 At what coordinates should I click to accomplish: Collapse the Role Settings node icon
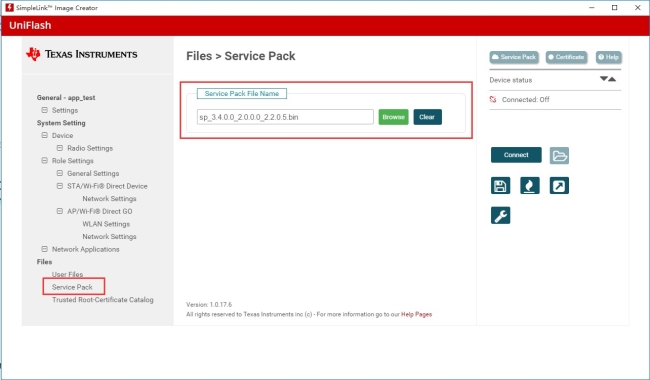(44, 161)
